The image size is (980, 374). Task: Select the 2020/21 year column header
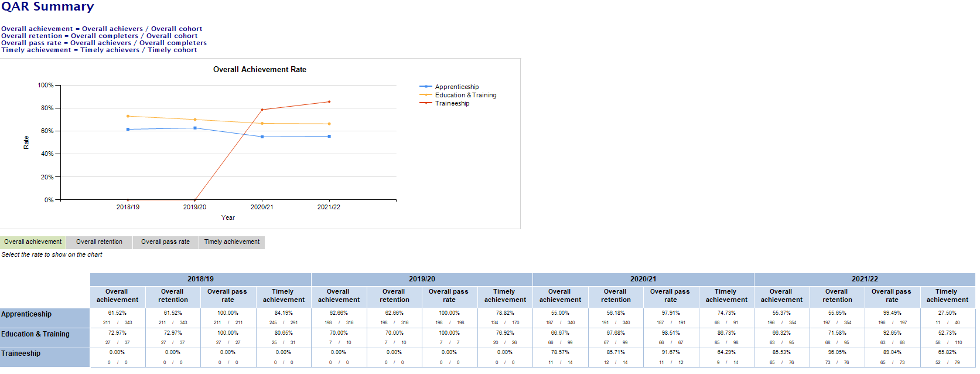pyautogui.click(x=643, y=279)
